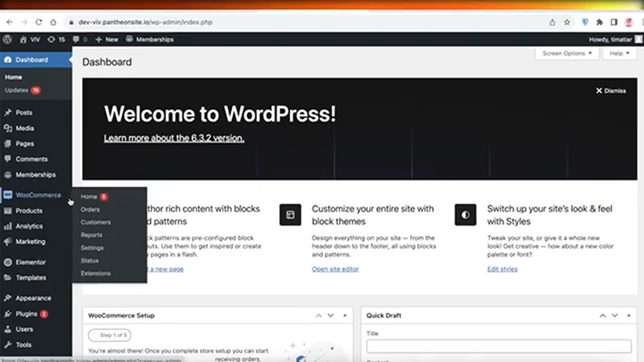Image resolution: width=644 pixels, height=362 pixels.
Task: Open the browser share icon in address bar
Action: [552, 22]
